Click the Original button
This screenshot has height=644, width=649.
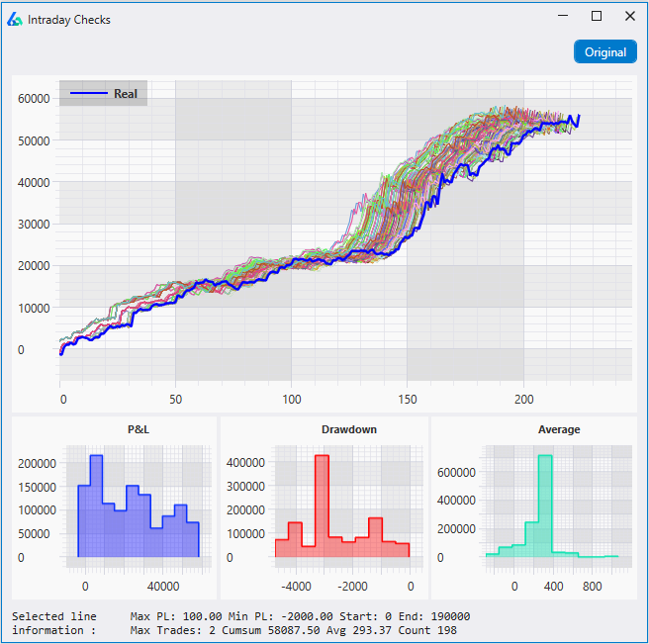point(604,52)
